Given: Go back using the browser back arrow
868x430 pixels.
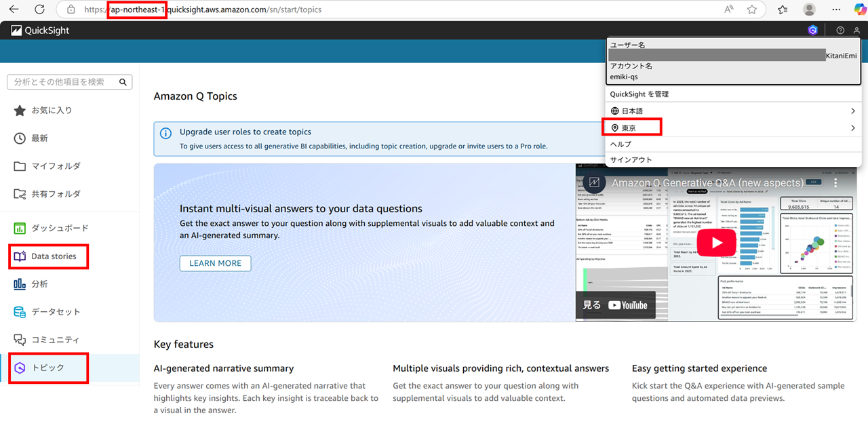Looking at the screenshot, I should click(14, 9).
